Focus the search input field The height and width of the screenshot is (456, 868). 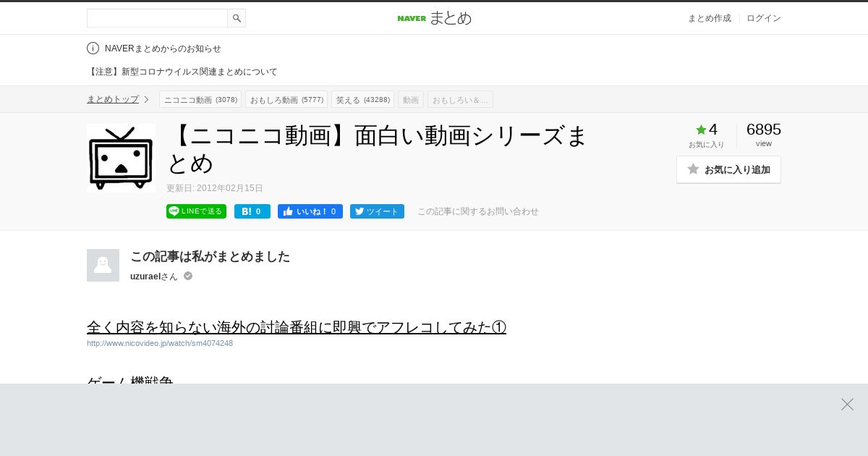[x=157, y=18]
